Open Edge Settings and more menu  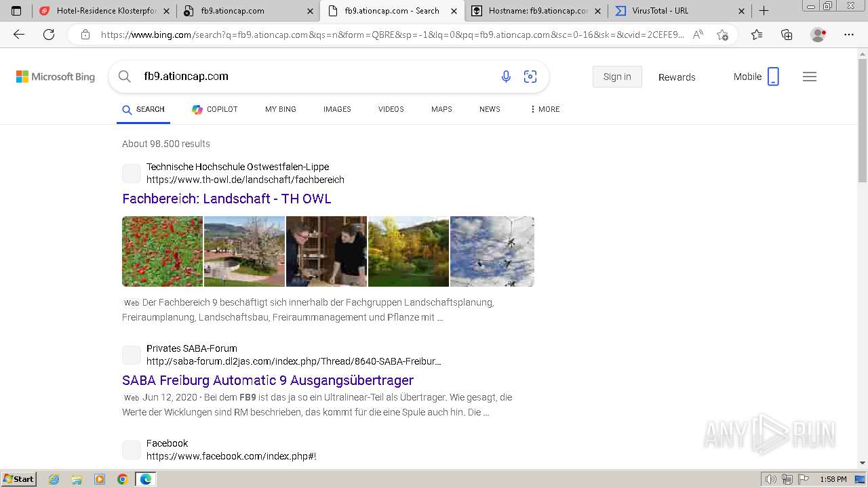point(849,35)
